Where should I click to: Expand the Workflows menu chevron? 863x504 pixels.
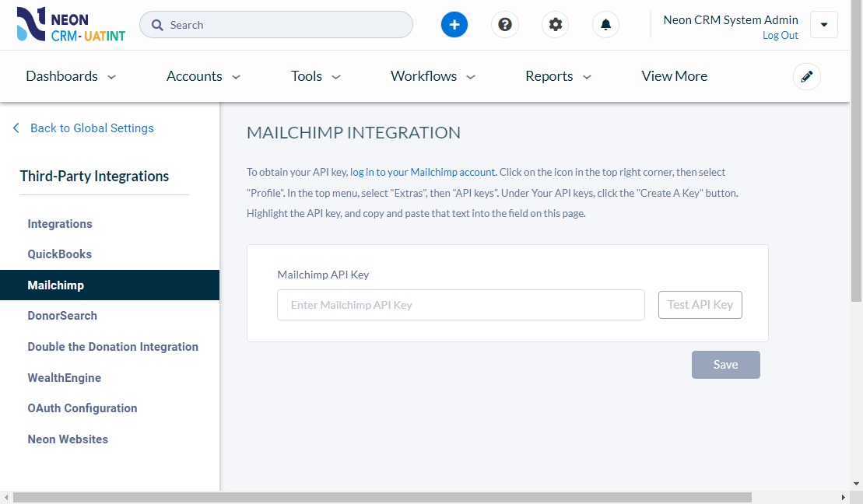[471, 77]
